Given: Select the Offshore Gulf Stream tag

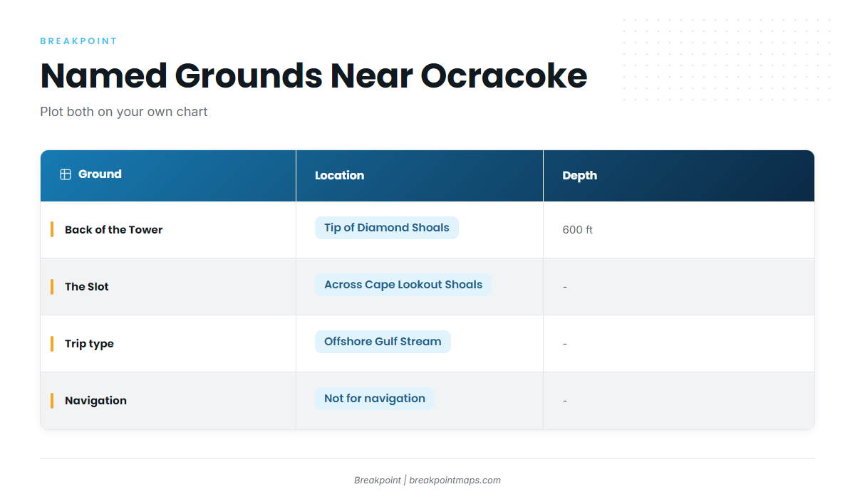Looking at the screenshot, I should pos(383,342).
